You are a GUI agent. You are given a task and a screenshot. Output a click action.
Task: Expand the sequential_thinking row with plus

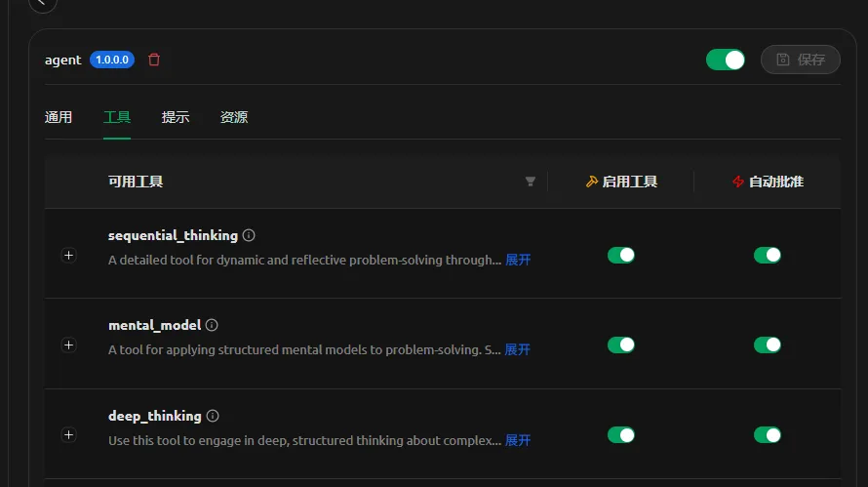click(x=68, y=256)
